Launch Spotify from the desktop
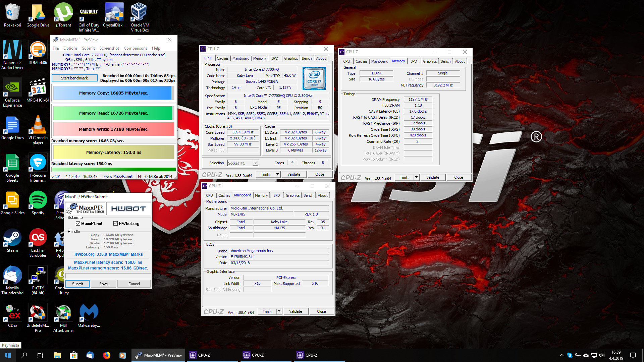The width and height of the screenshot is (644, 362). tap(38, 203)
